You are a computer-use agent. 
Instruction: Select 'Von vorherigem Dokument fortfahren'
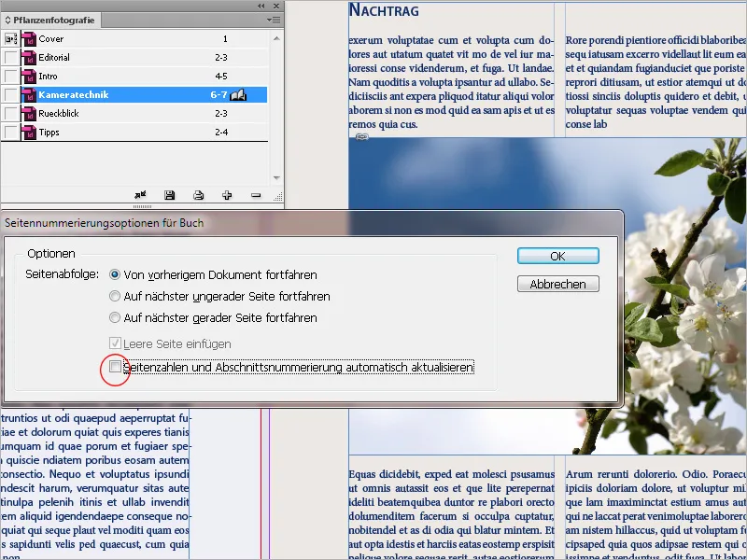114,274
